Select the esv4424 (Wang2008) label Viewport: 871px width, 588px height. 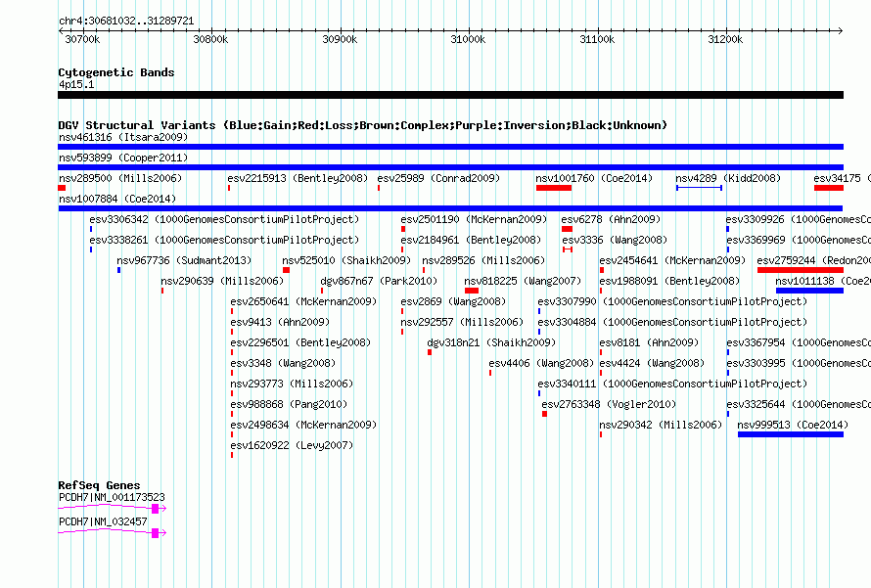pos(652,363)
